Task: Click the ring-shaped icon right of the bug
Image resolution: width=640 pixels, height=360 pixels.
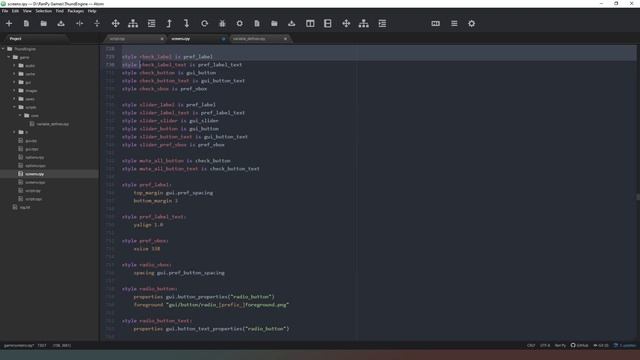Action: pyautogui.click(x=240, y=24)
